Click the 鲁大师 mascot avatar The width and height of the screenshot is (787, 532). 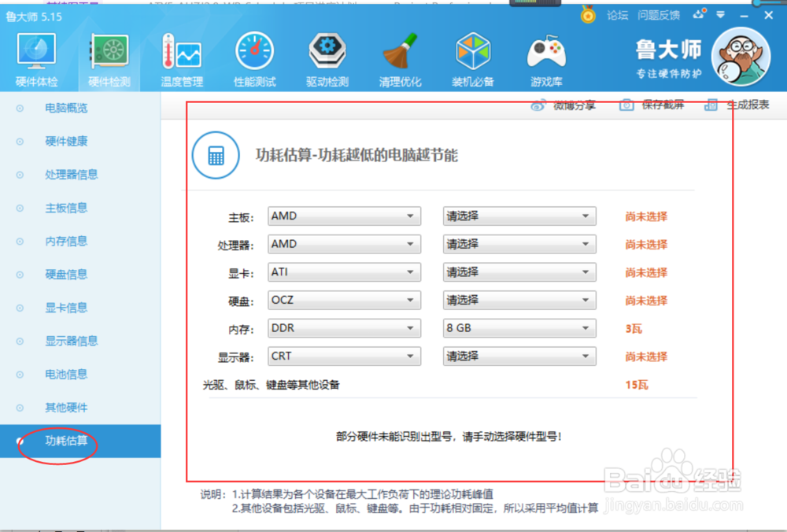[741, 57]
